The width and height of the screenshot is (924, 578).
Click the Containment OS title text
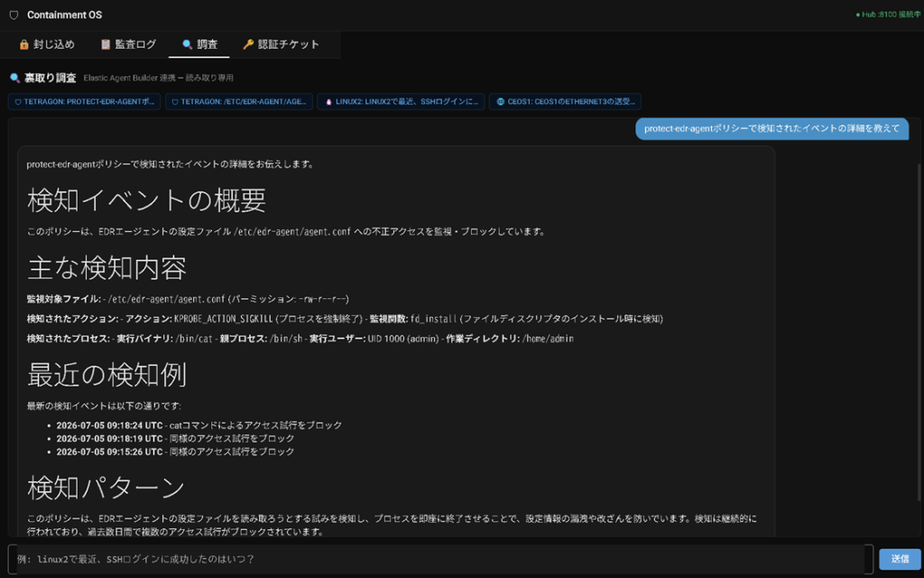coord(65,14)
